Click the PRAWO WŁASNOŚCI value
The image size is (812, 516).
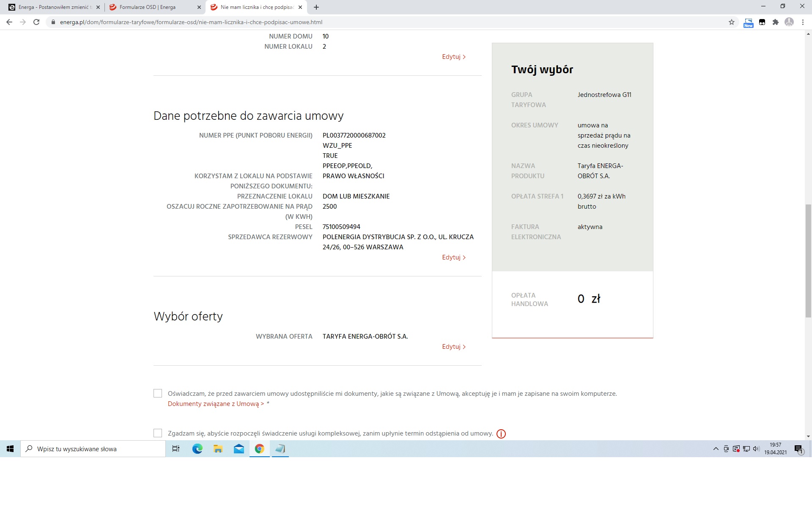coord(354,176)
